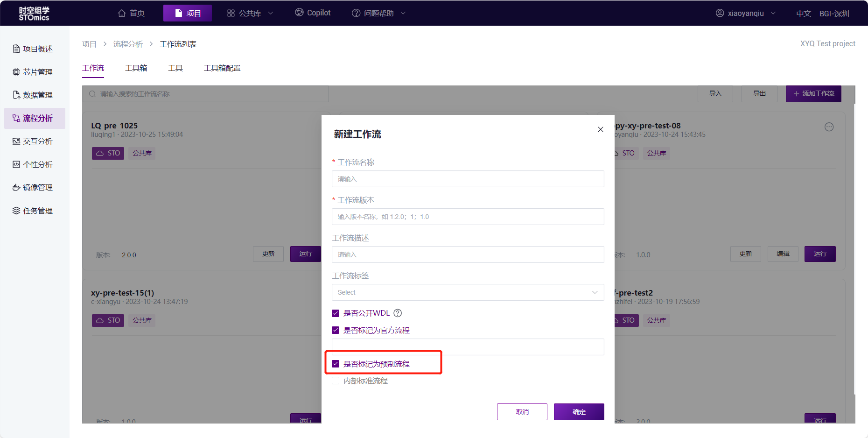The image size is (868, 438).
Task: Open 个性分析 in the sidebar
Action: pos(35,164)
